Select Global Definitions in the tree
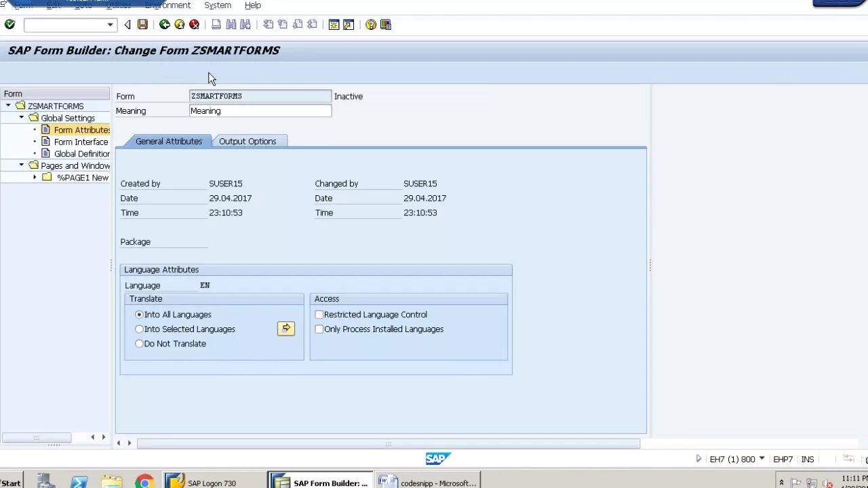868x488 pixels. [x=81, y=154]
